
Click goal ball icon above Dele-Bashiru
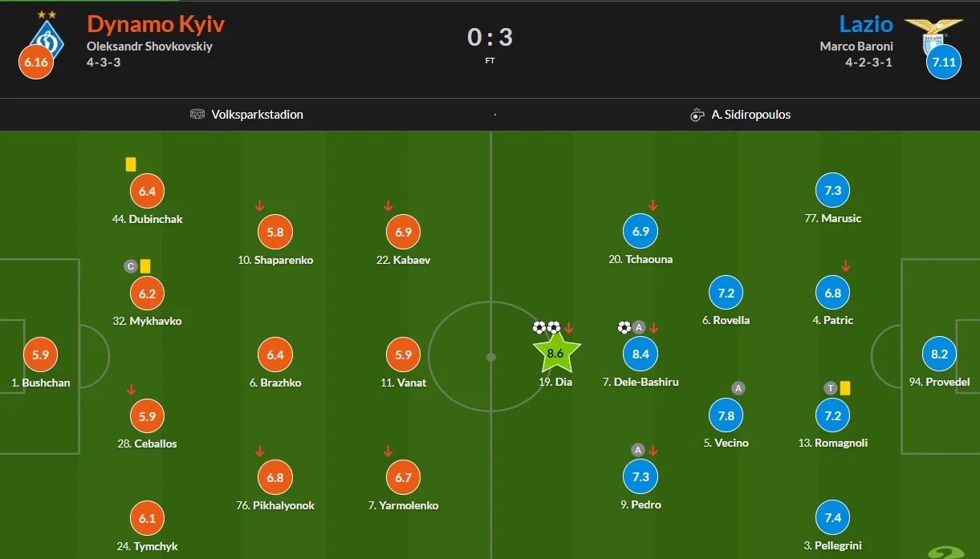(x=624, y=327)
